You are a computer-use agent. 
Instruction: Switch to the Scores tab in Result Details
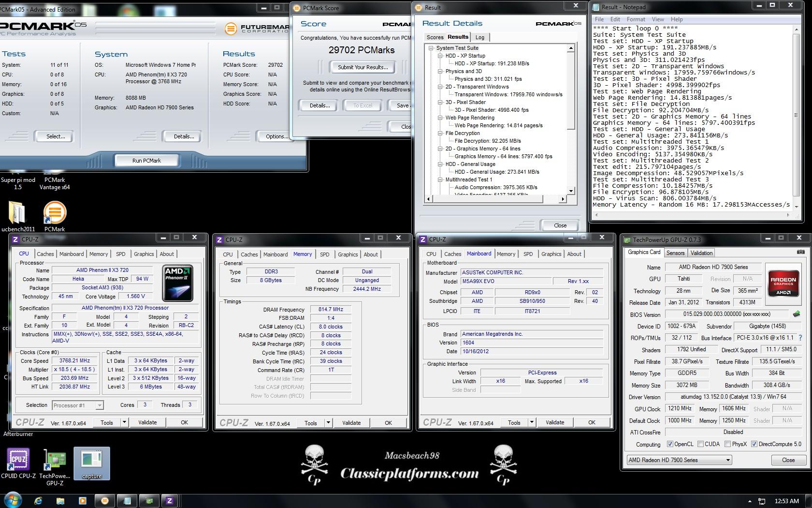click(x=435, y=37)
